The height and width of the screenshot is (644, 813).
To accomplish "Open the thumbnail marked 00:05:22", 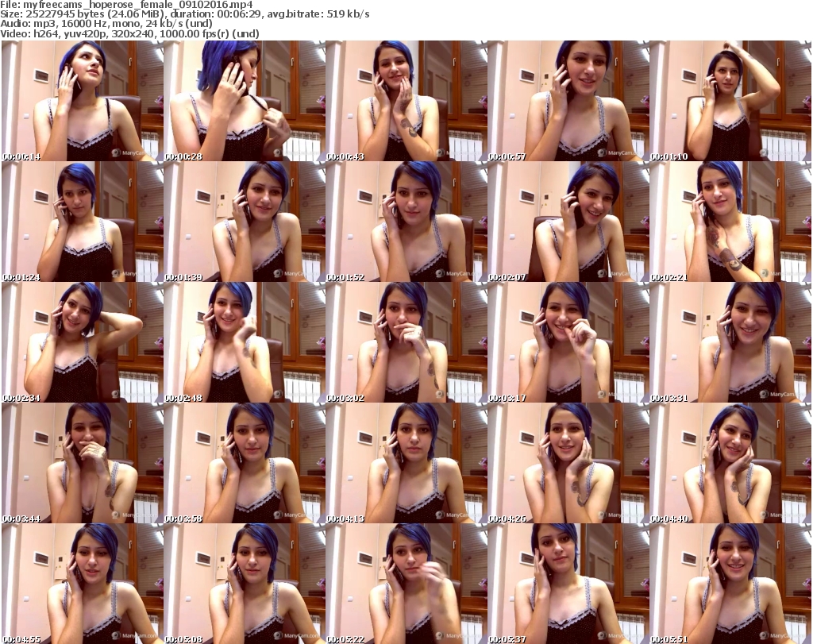I will click(406, 583).
